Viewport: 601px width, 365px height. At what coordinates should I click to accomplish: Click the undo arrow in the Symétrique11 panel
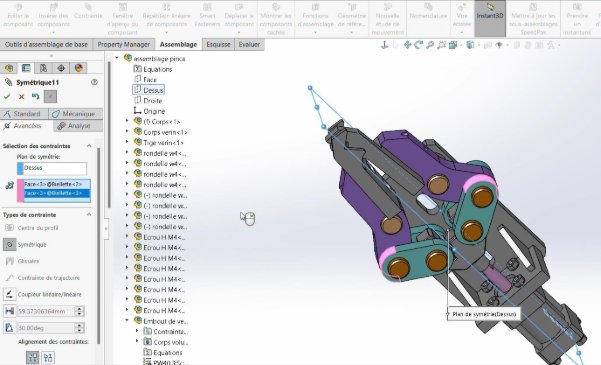(36, 96)
